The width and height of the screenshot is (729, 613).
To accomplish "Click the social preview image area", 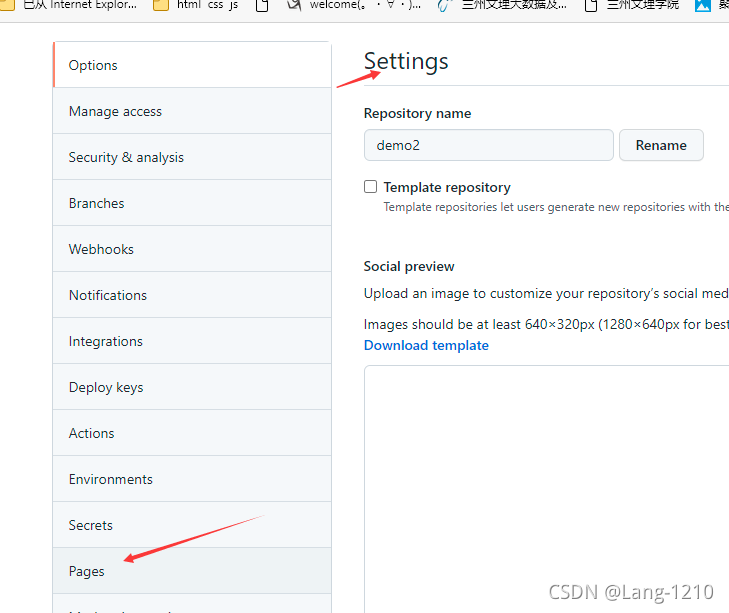I will pyautogui.click(x=546, y=489).
